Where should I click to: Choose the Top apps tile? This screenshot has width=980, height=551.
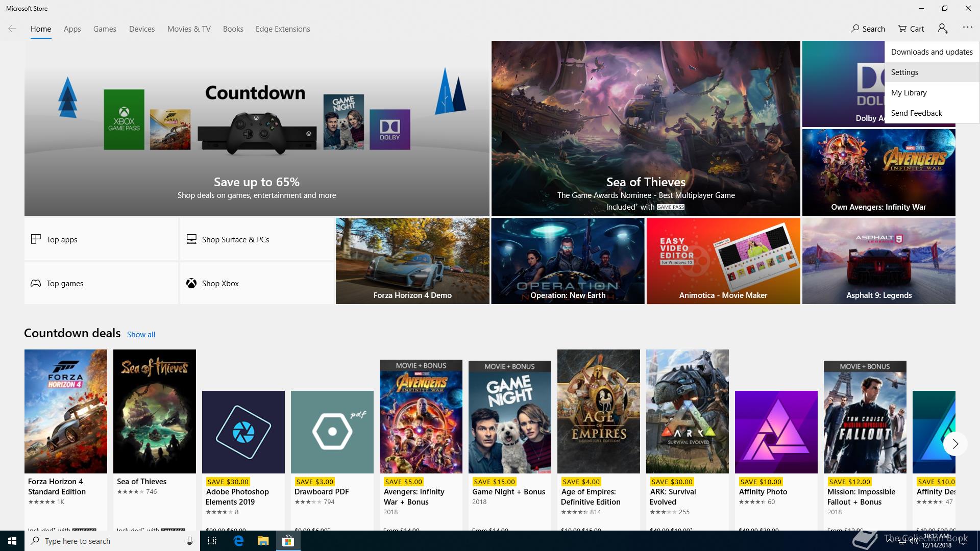pos(101,239)
